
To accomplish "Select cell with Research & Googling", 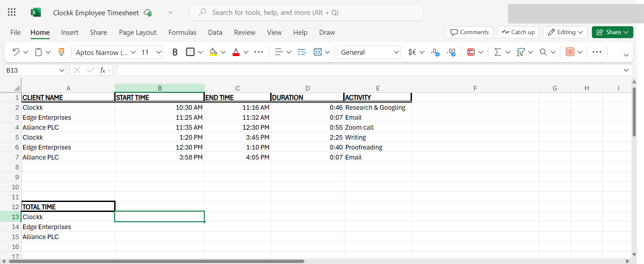I will [378, 107].
